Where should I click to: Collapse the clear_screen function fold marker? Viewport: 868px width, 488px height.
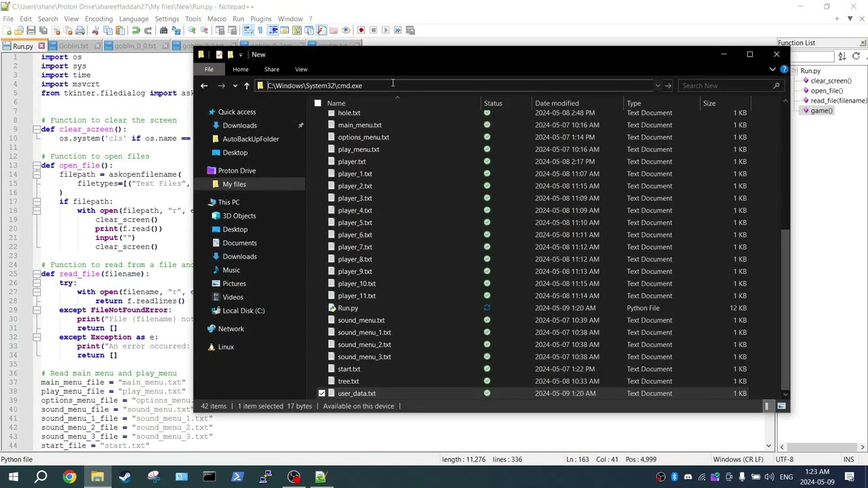[36, 129]
